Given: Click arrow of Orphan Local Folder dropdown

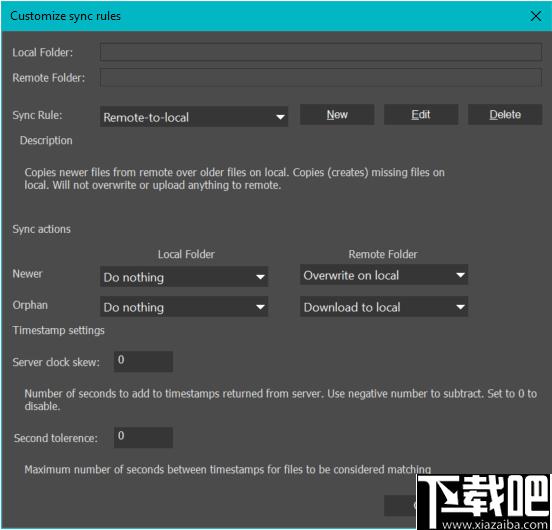Looking at the screenshot, I should (x=260, y=307).
